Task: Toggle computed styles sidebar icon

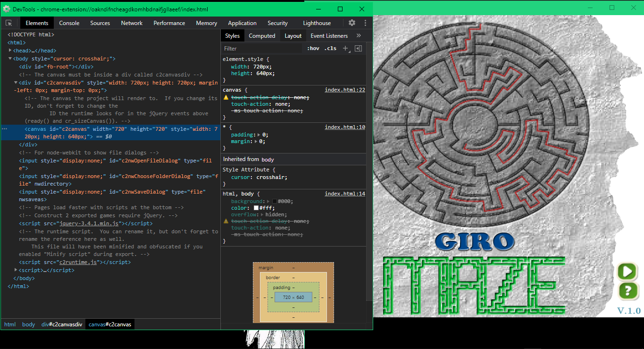Action: (358, 48)
